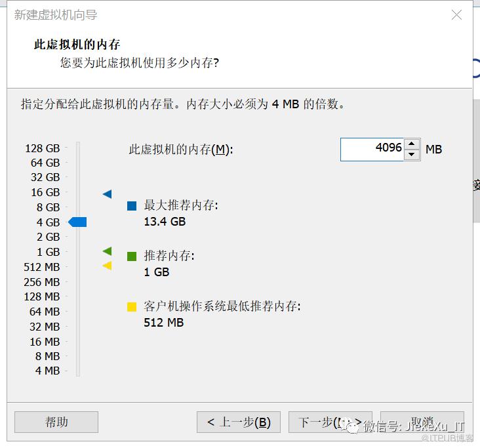Screen dimensions: 480x448
Task: Decrease memory with the down spinner arrow
Action: [x=412, y=155]
